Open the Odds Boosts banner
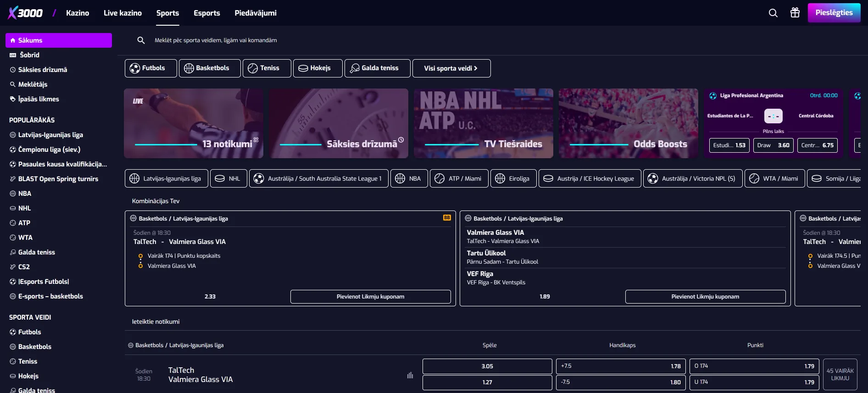This screenshot has height=393, width=868. tap(628, 123)
